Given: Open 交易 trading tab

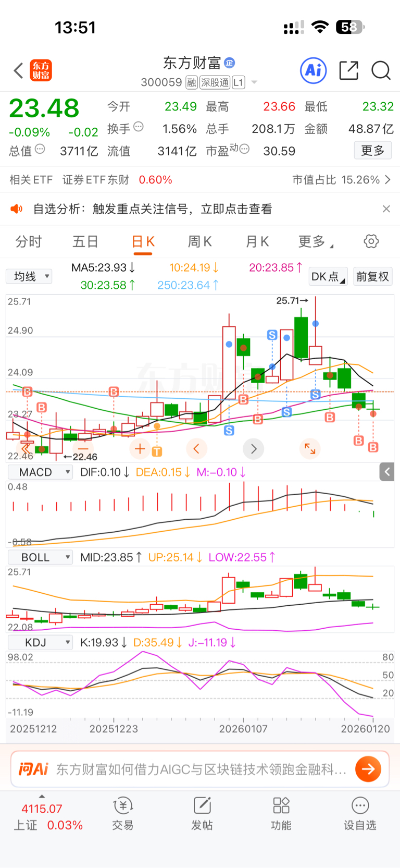Looking at the screenshot, I should tap(123, 814).
